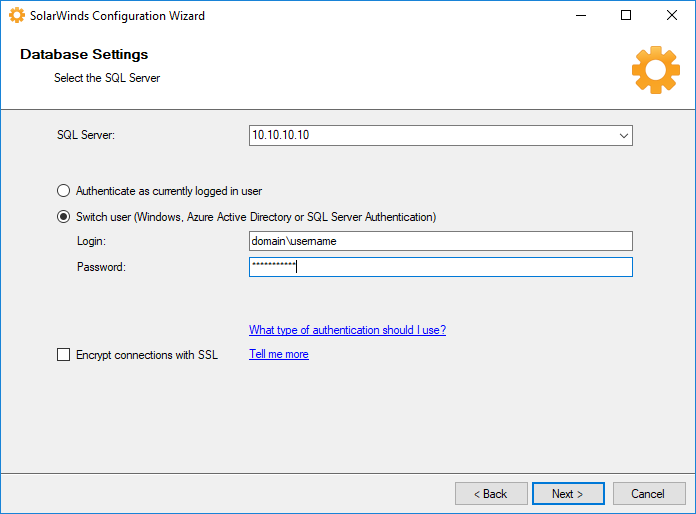Screen dimensions: 696x514
Task: Go back with the < Back button
Action: 491,494
